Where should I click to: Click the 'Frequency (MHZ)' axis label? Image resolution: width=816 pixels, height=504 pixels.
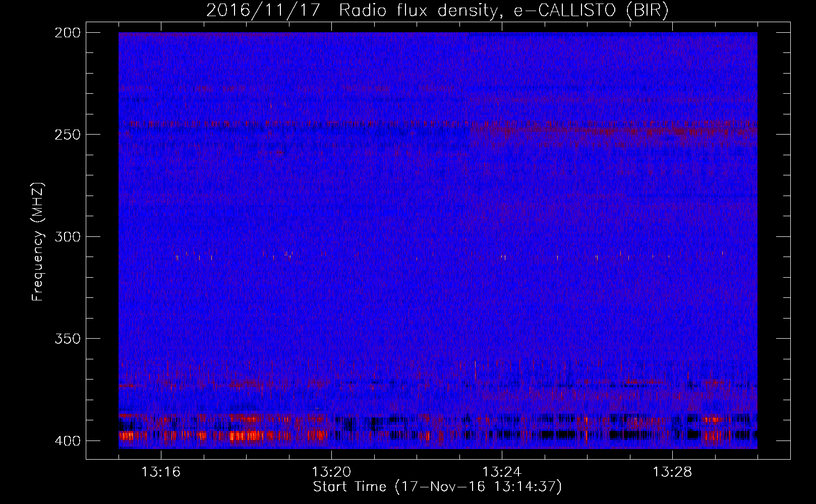(38, 241)
